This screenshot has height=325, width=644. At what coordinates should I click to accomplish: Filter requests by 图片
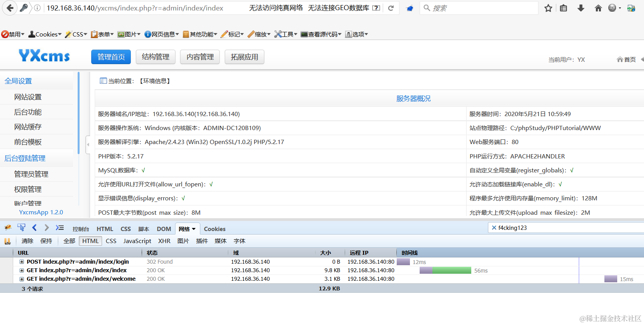coord(183,241)
